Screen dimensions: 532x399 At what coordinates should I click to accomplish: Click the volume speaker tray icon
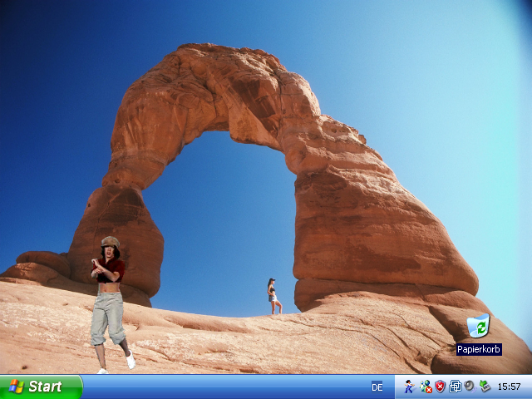469,387
